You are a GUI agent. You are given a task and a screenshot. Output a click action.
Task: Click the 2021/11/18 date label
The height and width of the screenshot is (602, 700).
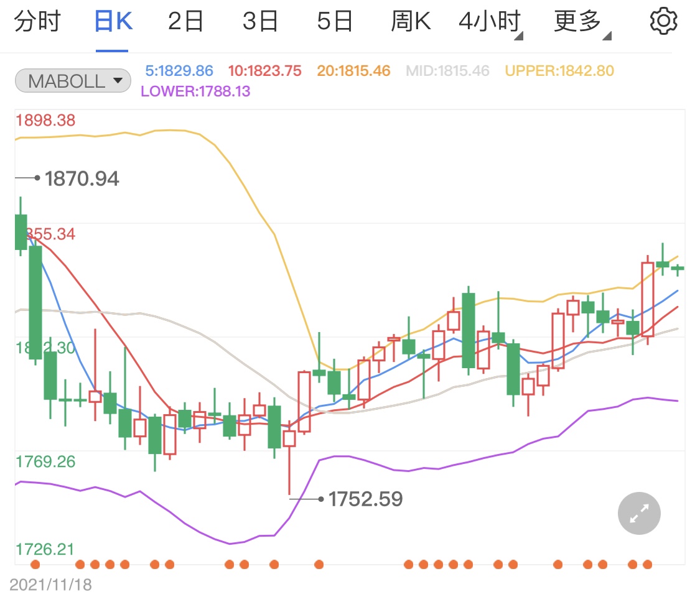click(x=50, y=585)
